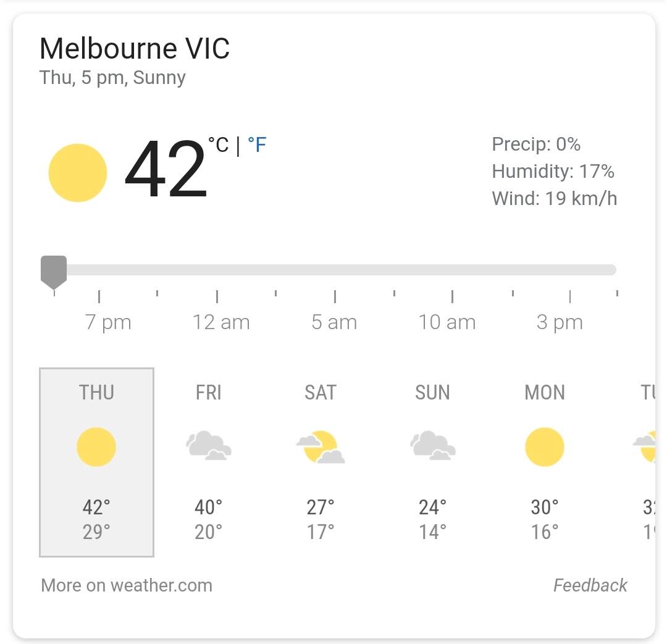Click the gray hourly slider handle
The height and width of the screenshot is (644, 667).
click(x=54, y=272)
